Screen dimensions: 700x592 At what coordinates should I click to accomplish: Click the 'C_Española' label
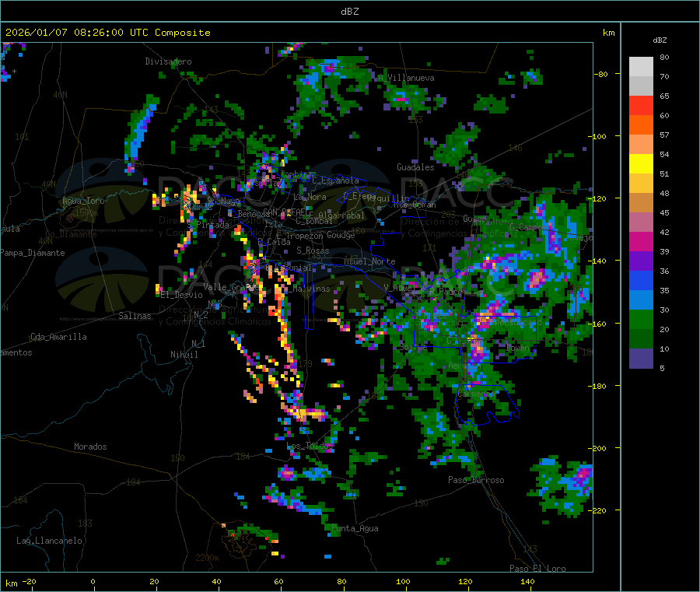pyautogui.click(x=335, y=180)
